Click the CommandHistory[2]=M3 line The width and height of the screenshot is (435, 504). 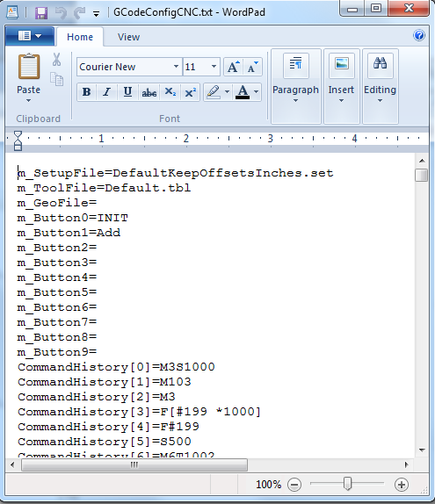tap(97, 397)
